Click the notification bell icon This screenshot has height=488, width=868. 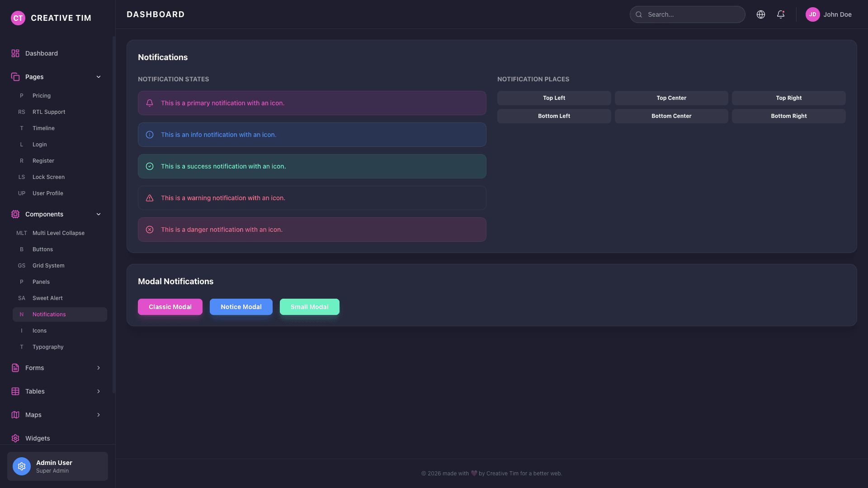pyautogui.click(x=781, y=14)
